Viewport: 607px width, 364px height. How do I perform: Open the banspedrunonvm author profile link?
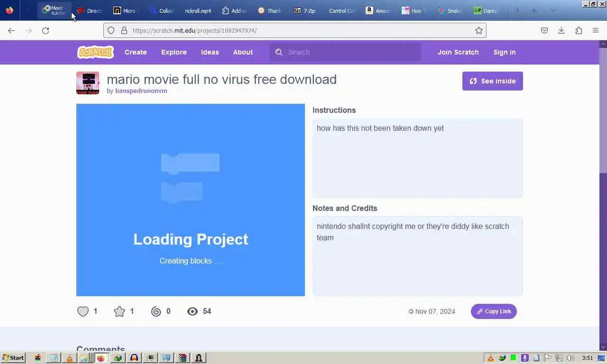[141, 91]
